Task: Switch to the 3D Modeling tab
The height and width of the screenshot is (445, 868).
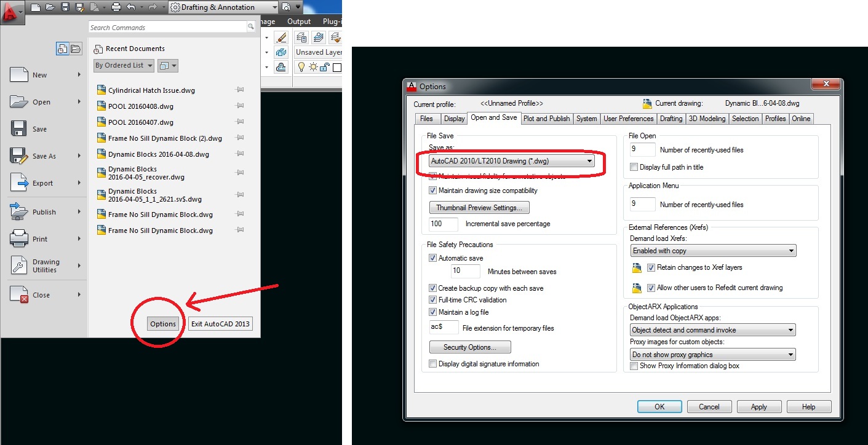Action: (x=707, y=118)
